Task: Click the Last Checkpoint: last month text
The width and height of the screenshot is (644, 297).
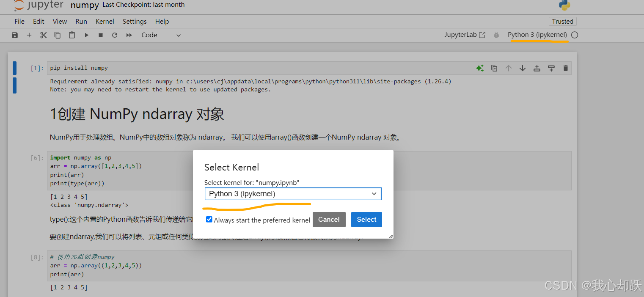Action: [144, 5]
